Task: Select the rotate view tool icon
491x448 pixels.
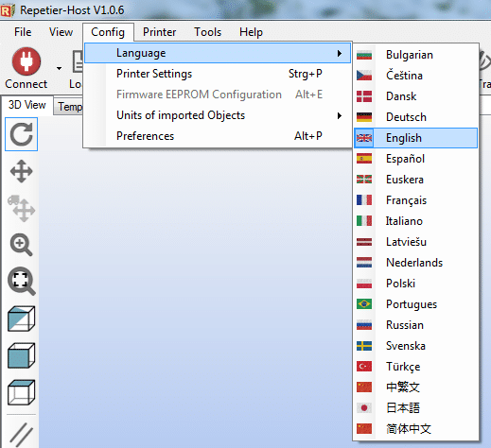Action: tap(21, 134)
